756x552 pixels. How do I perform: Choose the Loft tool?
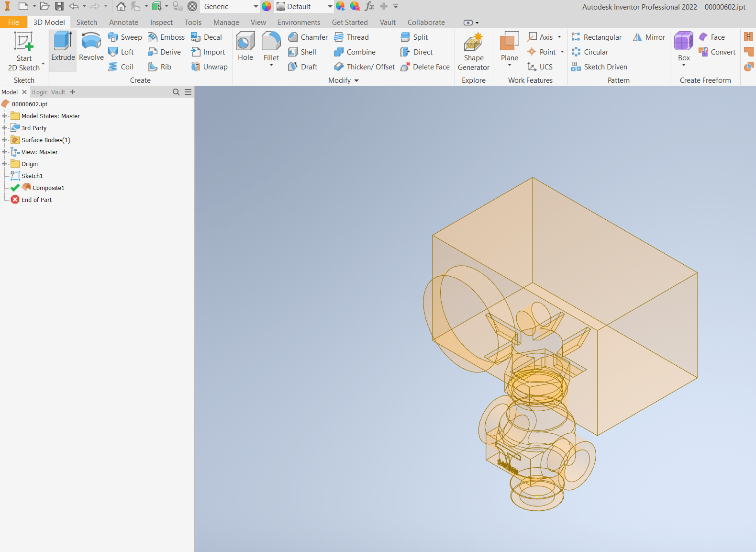[121, 52]
